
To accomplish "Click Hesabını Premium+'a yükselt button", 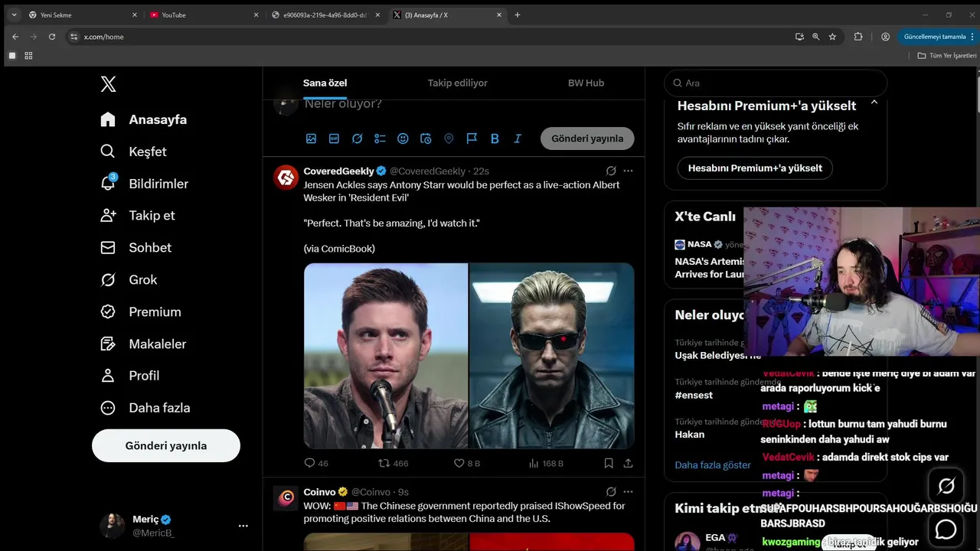I will coord(755,168).
